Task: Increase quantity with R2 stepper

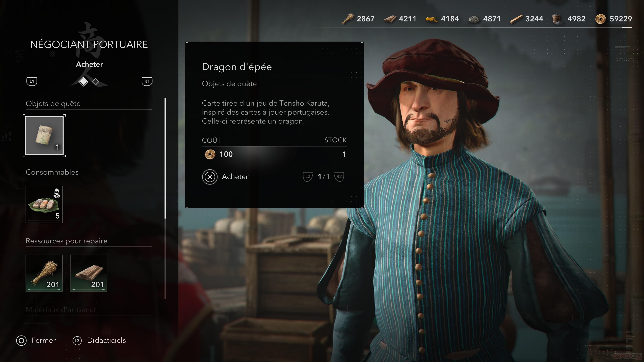Action: pos(339,177)
